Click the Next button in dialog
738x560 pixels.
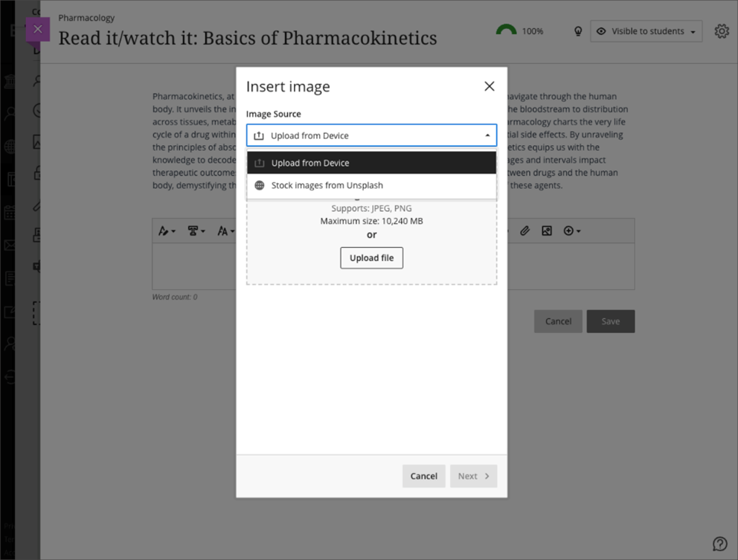tap(473, 476)
